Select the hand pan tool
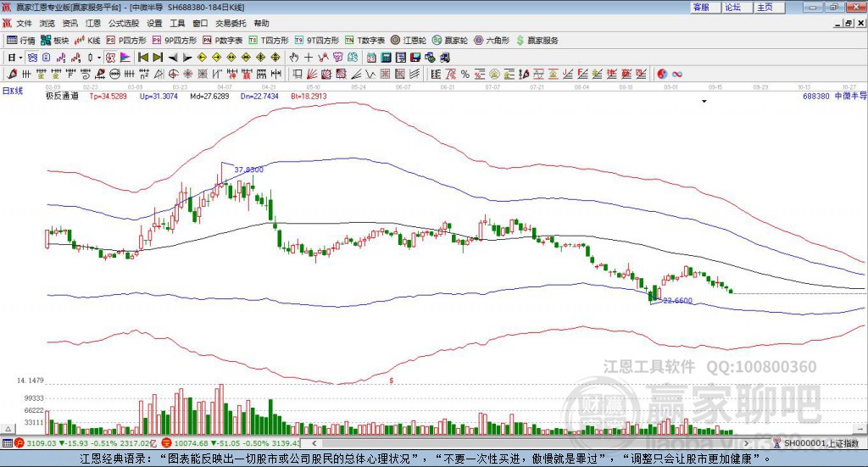 click(x=294, y=58)
